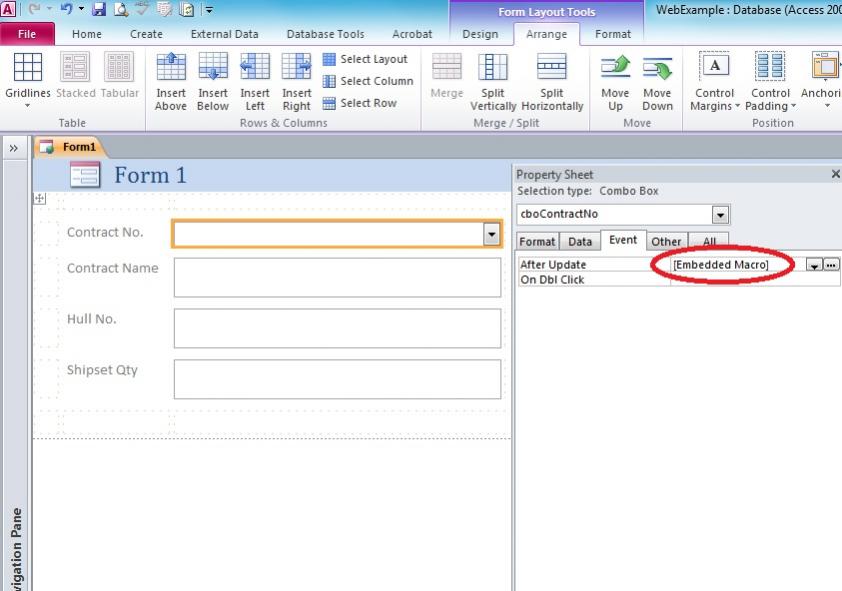Open the Contract No. combo box dropdown
842x591 pixels.
click(x=491, y=234)
